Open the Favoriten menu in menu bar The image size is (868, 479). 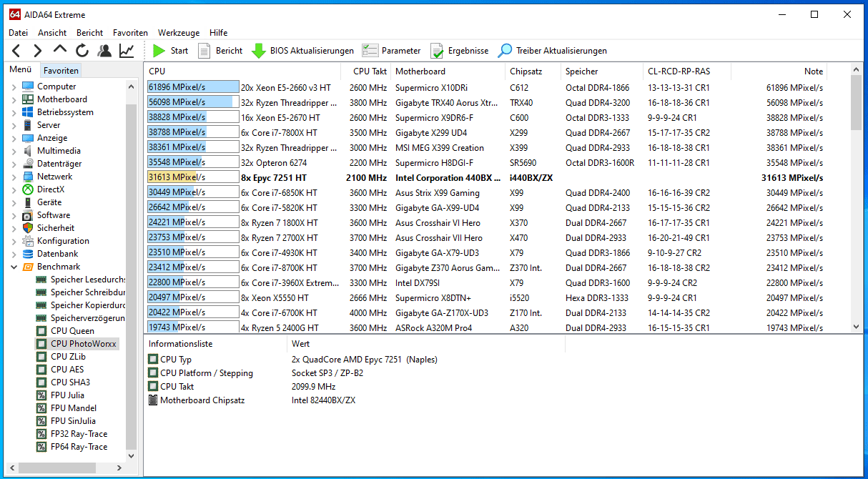click(x=130, y=32)
